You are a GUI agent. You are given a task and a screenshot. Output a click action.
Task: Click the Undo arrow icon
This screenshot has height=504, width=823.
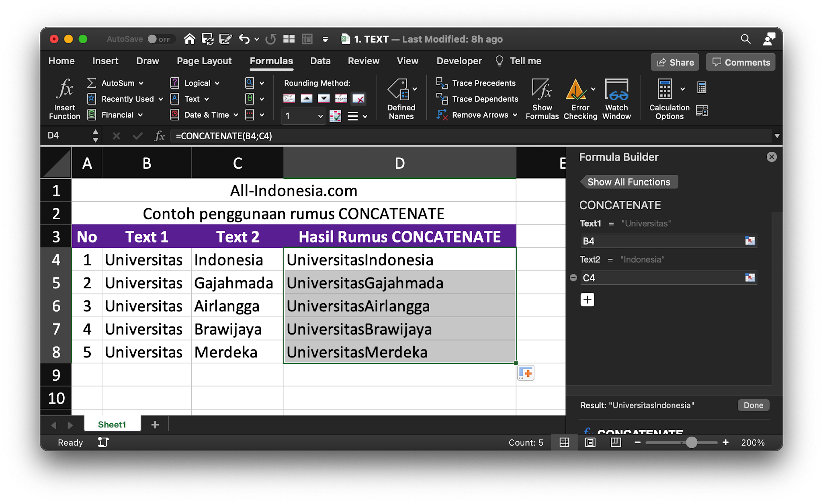[x=244, y=39]
